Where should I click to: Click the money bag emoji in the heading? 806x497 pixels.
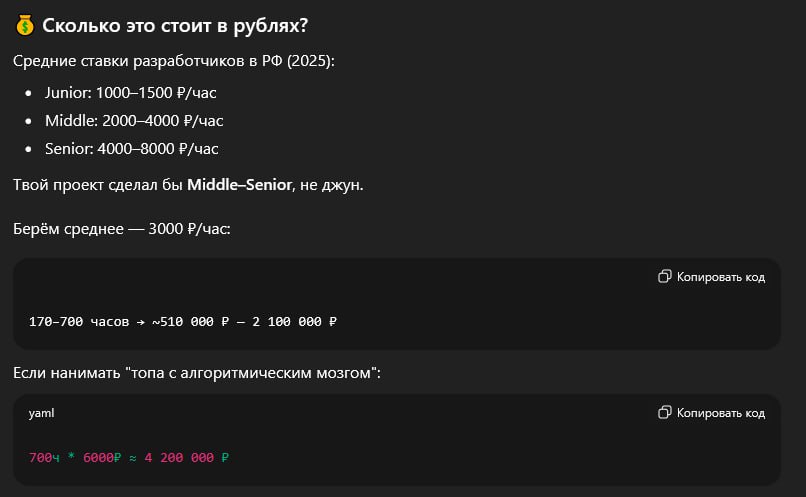(26, 25)
